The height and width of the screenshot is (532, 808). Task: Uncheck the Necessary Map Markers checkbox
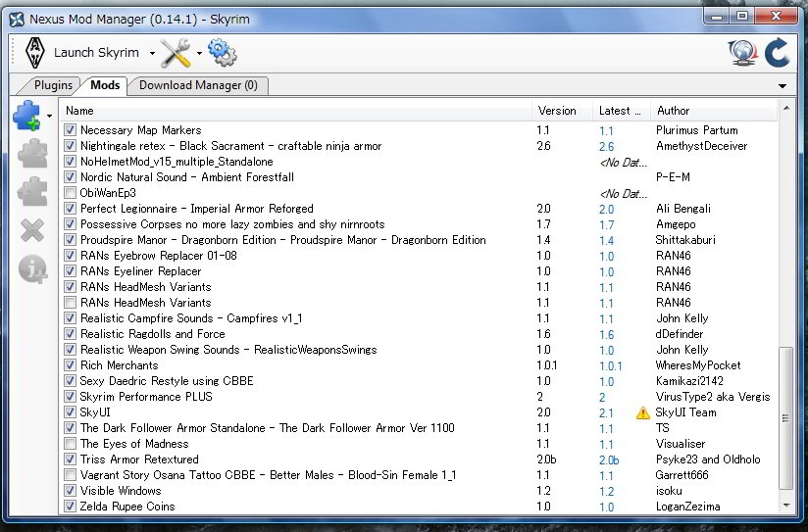pyautogui.click(x=70, y=130)
